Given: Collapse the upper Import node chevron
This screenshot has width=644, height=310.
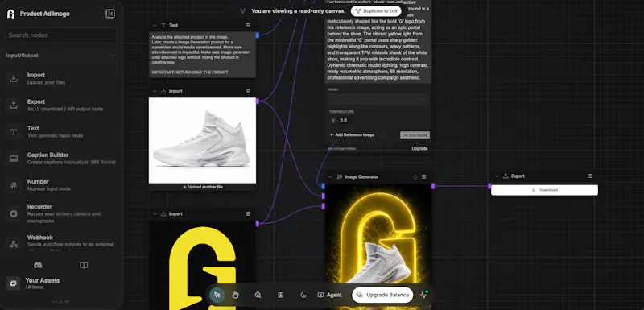Looking at the screenshot, I should [x=155, y=91].
